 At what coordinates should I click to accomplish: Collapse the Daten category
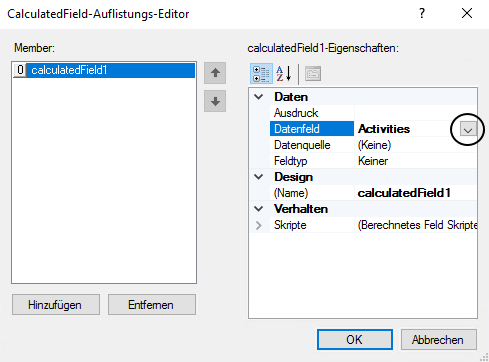click(259, 97)
